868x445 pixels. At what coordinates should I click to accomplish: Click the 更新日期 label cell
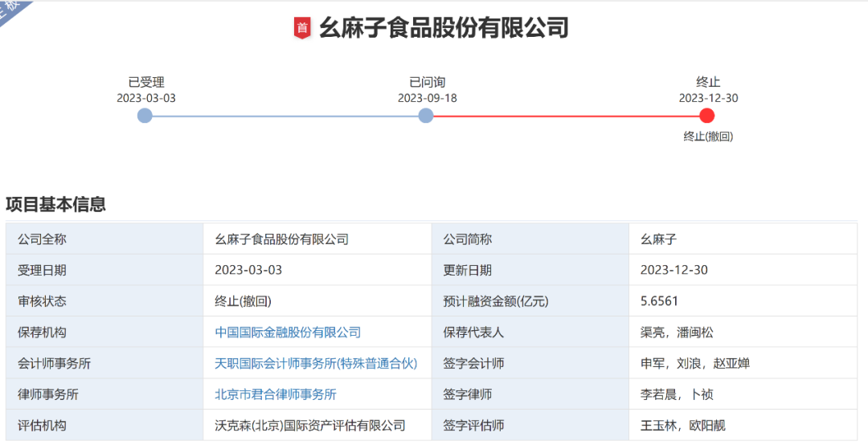pyautogui.click(x=530, y=270)
